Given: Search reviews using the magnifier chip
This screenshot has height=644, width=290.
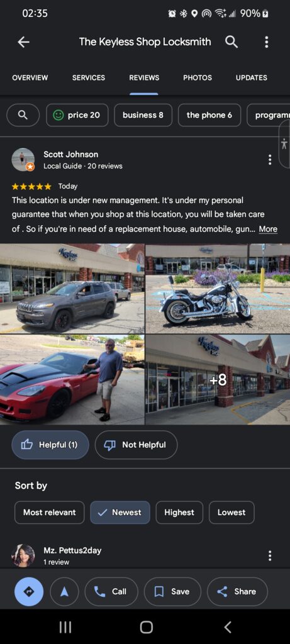Looking at the screenshot, I should point(23,115).
